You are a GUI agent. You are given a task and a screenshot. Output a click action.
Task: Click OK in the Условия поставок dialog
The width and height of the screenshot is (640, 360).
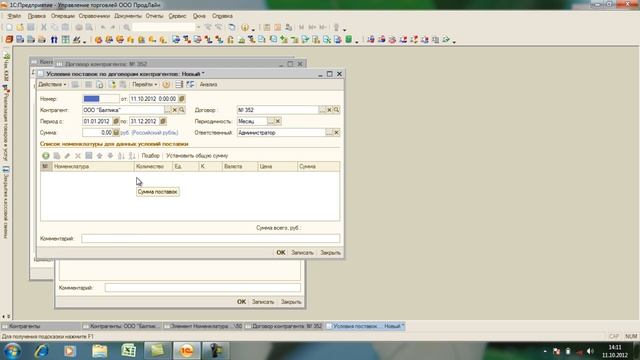(281, 253)
